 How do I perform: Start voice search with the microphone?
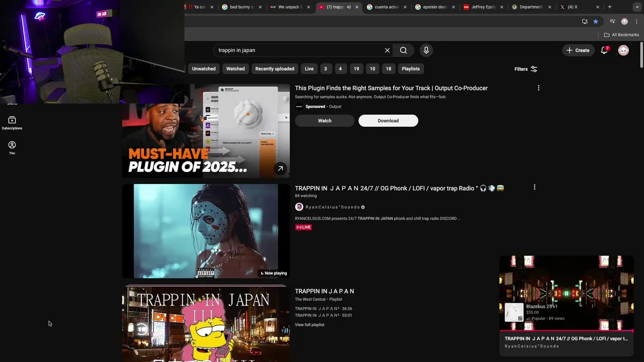click(426, 50)
